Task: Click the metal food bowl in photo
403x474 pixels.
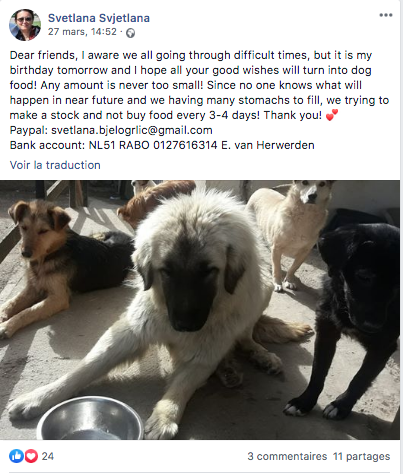Action: pyautogui.click(x=91, y=419)
